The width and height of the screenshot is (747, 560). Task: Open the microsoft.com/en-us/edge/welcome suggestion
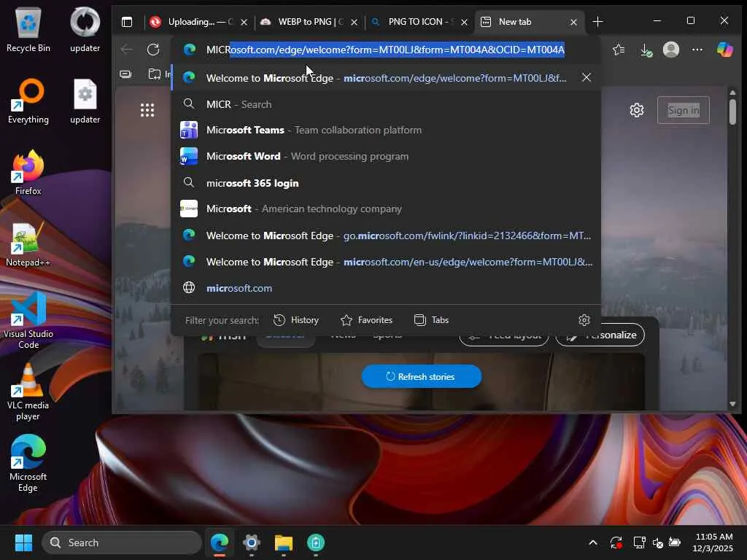(x=386, y=262)
